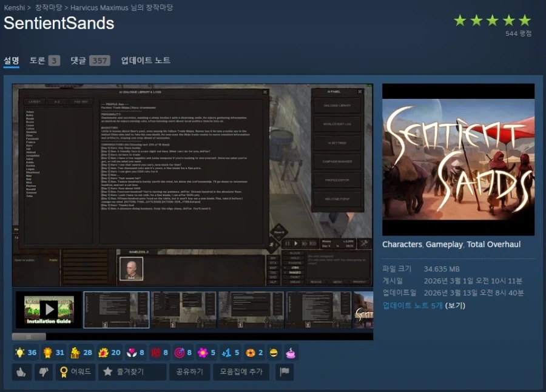The image size is (546, 392).
Task: Play the Installation Guide video thumbnail
Action: (49, 309)
